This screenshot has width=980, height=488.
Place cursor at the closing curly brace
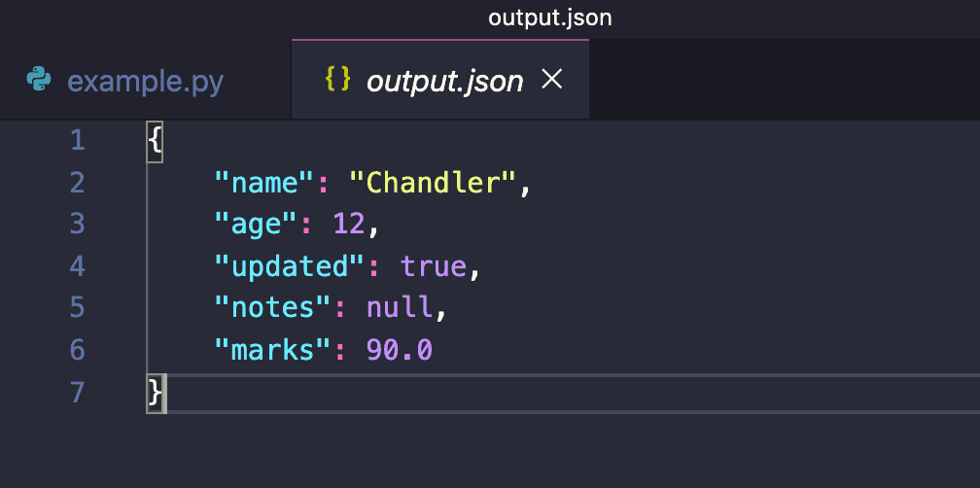tap(156, 393)
